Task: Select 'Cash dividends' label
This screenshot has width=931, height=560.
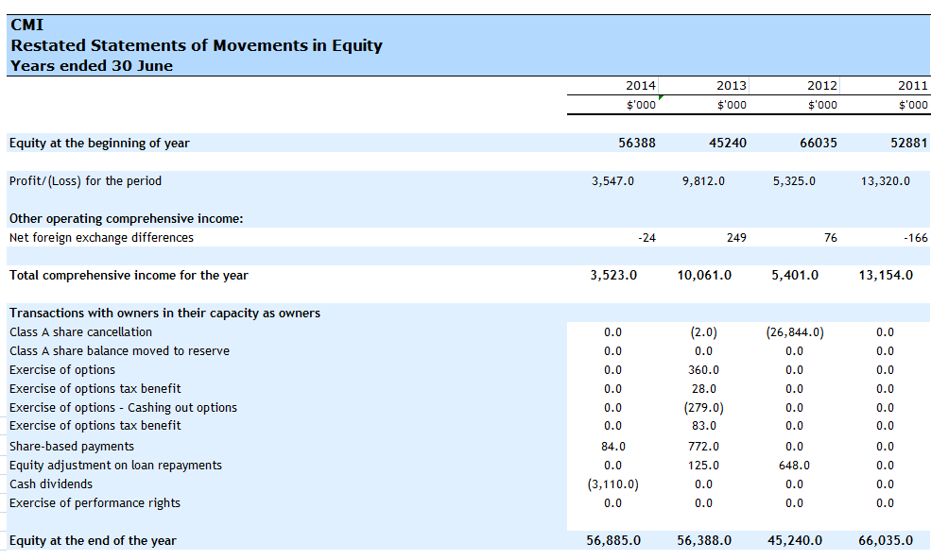Action: point(50,484)
